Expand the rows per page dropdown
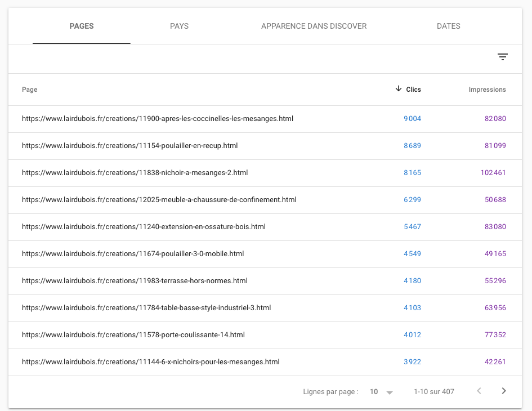The height and width of the screenshot is (411, 532). click(381, 392)
